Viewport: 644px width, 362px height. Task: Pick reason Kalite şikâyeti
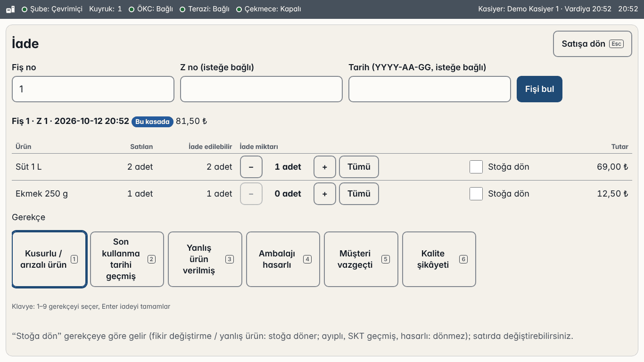[439, 259]
